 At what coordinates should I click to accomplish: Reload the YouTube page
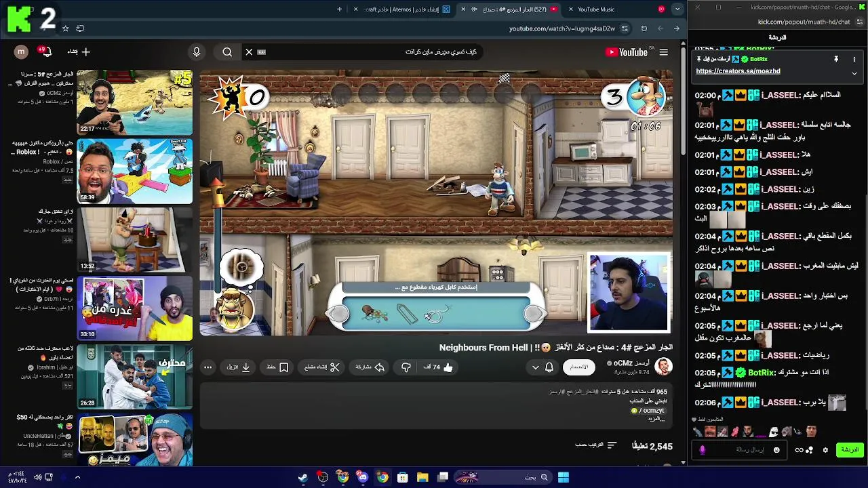644,28
